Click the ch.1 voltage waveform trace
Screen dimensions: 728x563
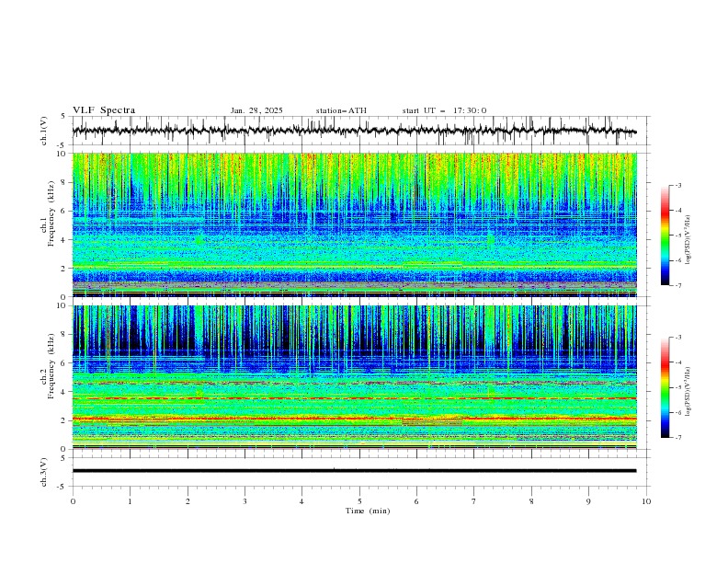[354, 131]
